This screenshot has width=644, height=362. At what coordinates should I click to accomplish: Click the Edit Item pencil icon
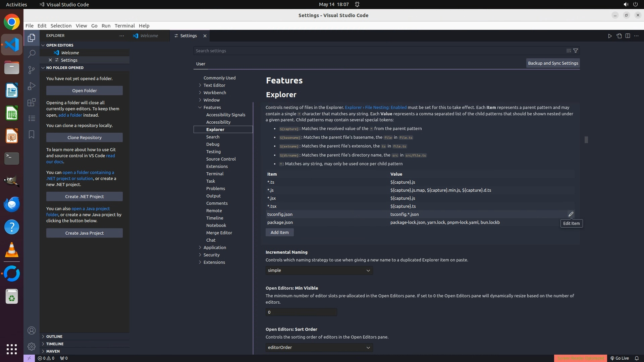[x=571, y=214]
